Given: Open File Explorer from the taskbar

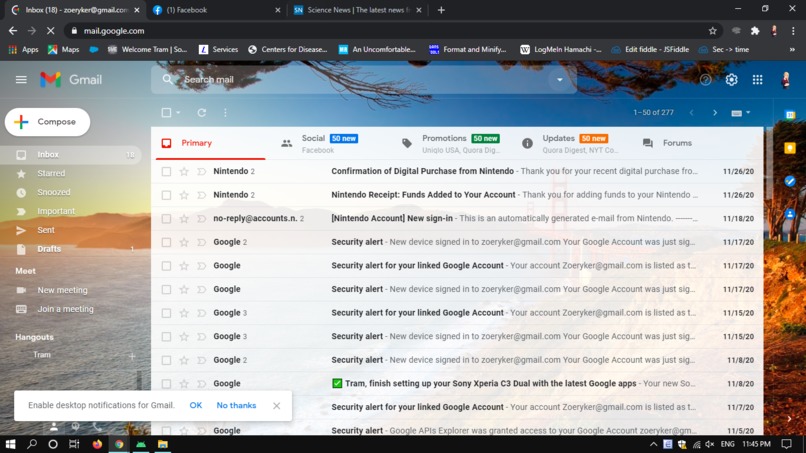Looking at the screenshot, I should click(163, 444).
